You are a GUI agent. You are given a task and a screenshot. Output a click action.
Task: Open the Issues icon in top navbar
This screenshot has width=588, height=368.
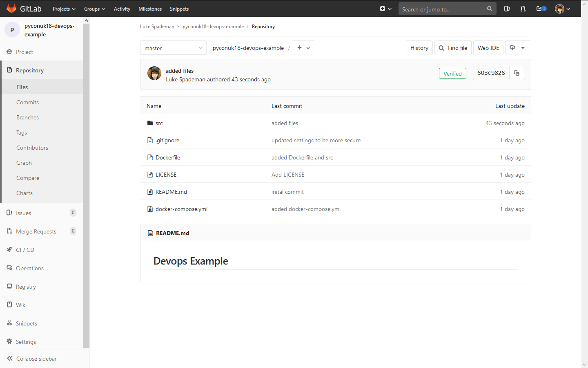(x=507, y=9)
